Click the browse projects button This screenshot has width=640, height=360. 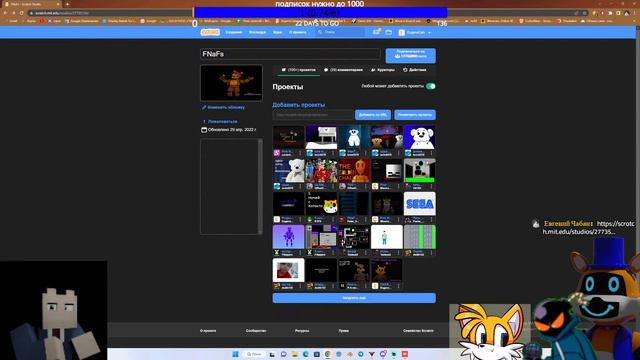click(415, 115)
